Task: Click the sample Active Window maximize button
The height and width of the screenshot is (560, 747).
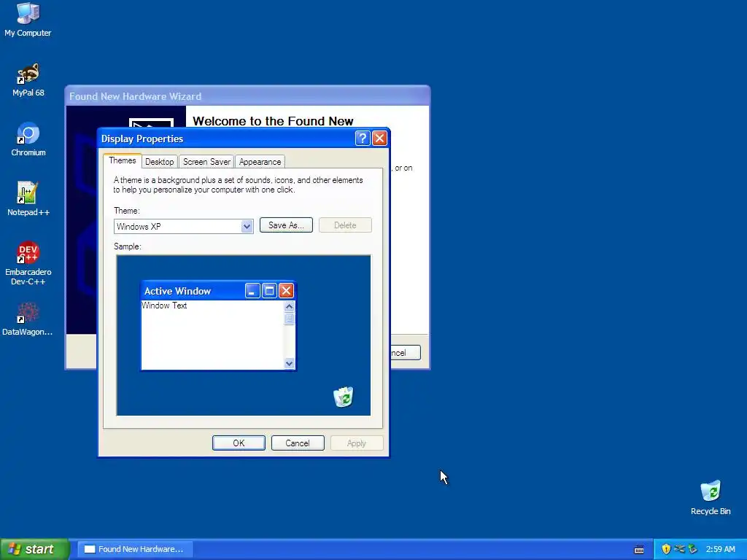Action: click(270, 291)
